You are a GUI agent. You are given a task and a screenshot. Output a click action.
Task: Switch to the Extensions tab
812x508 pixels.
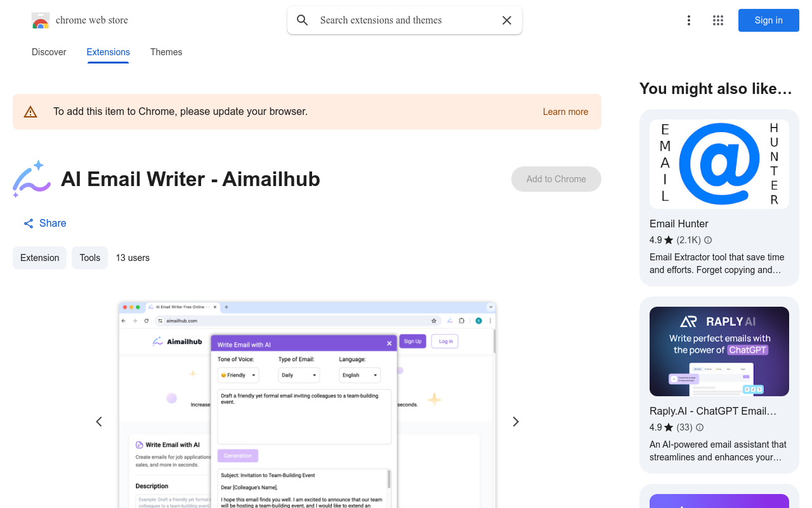108,52
